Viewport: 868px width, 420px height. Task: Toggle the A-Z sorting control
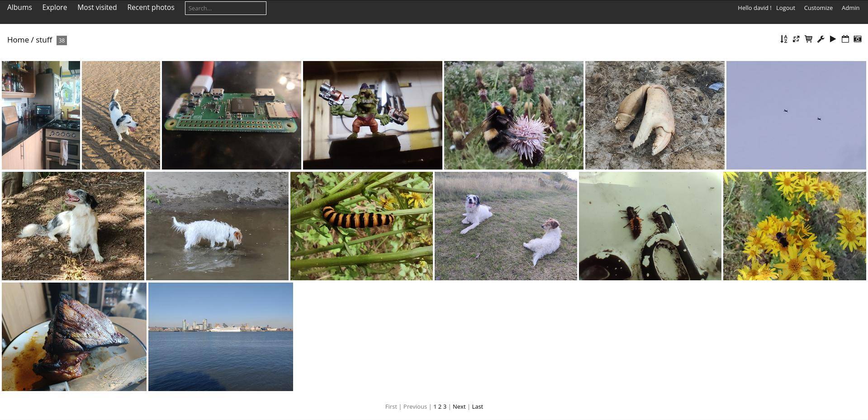[783, 39]
